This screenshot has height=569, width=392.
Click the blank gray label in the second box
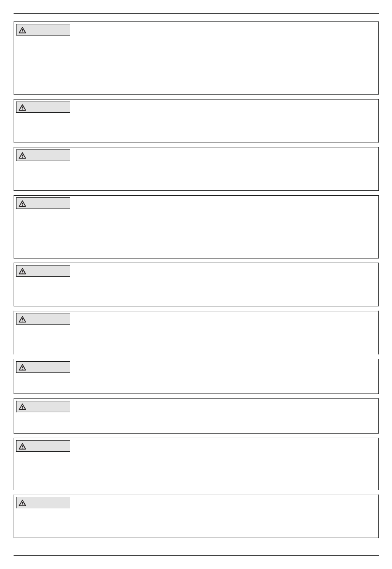pyautogui.click(x=43, y=107)
